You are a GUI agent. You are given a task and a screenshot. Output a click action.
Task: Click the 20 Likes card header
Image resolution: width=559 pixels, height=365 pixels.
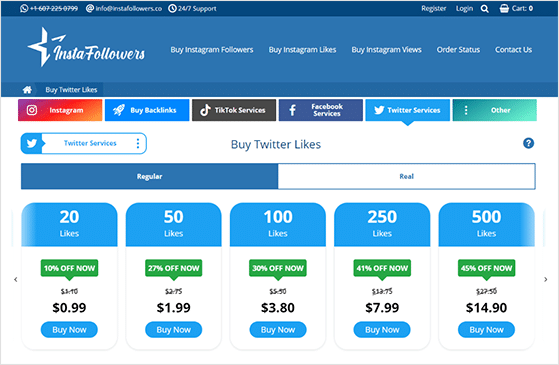tap(69, 225)
